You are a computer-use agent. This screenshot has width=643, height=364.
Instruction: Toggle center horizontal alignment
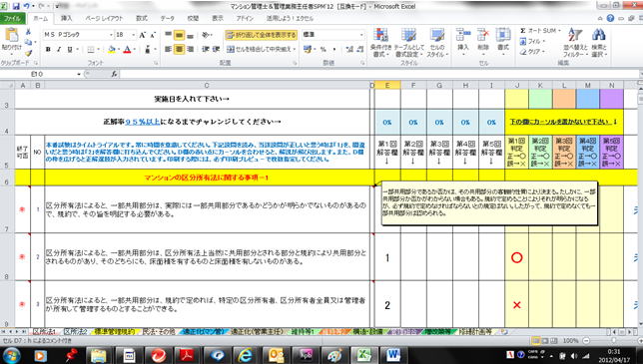[179, 49]
